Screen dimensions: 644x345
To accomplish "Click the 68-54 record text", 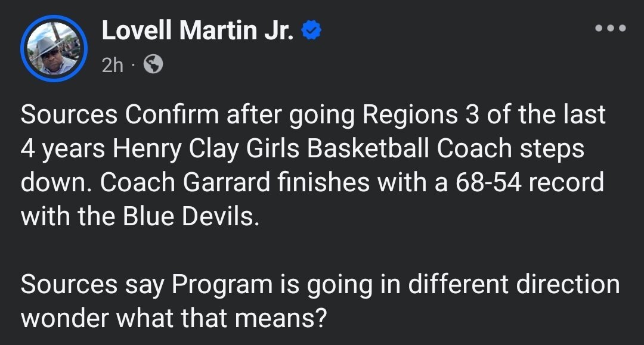I will pyautogui.click(x=530, y=182).
